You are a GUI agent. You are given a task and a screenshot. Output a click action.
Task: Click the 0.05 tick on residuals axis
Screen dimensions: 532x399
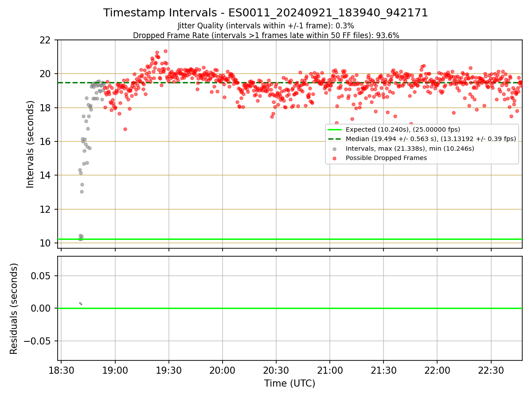[42, 276]
